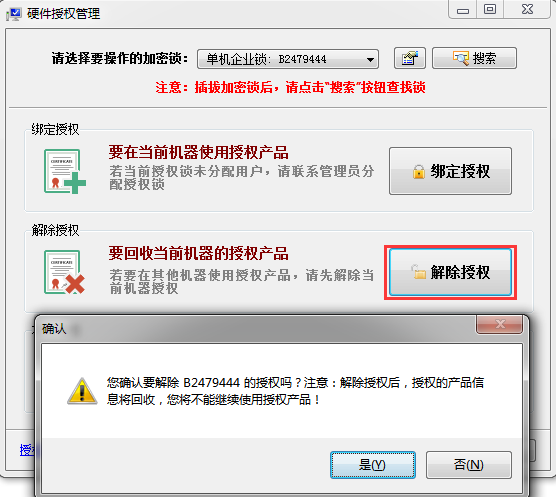
Task: Click the 确认 dialog title bar
Action: point(255,329)
